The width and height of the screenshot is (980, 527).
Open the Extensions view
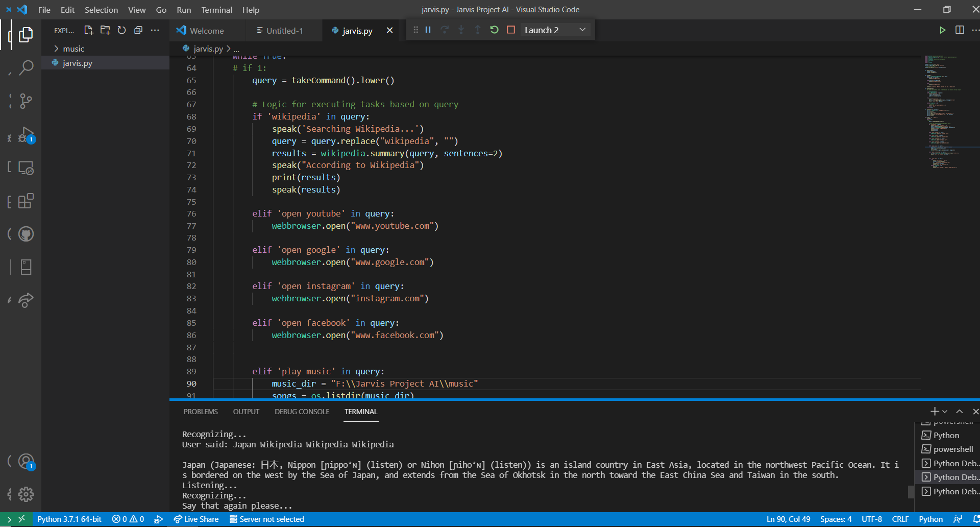coord(26,201)
